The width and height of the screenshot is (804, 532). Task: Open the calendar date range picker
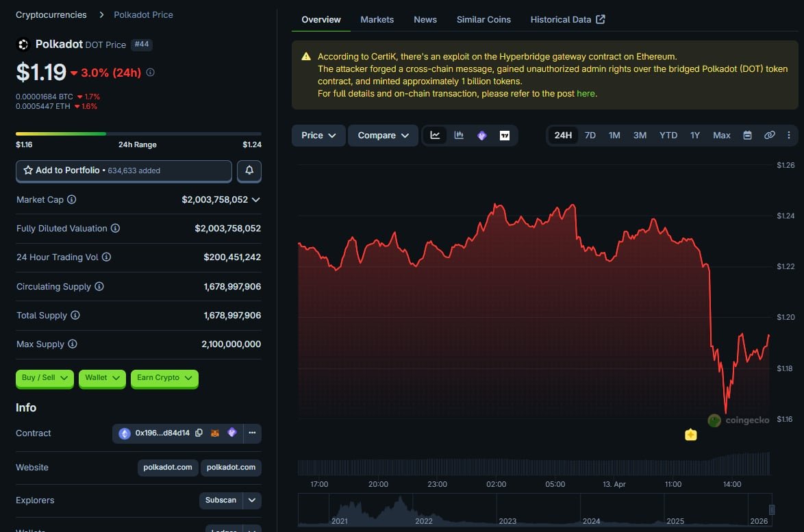point(748,136)
